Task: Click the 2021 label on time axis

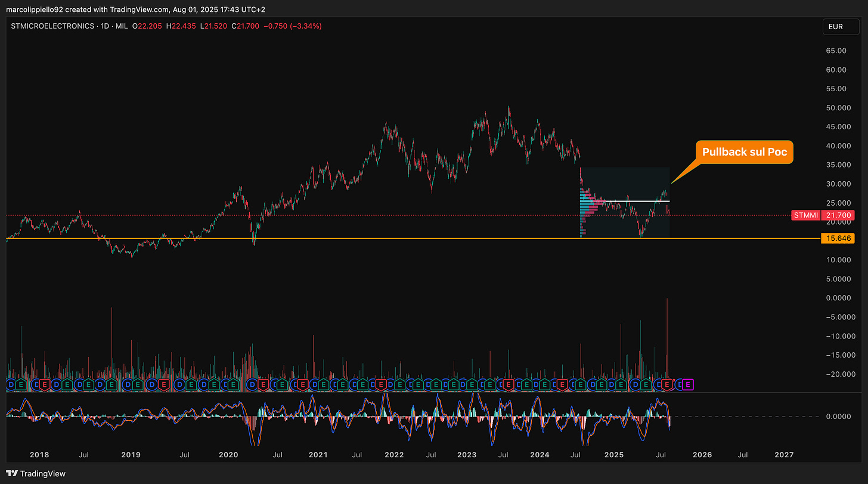Action: (318, 454)
